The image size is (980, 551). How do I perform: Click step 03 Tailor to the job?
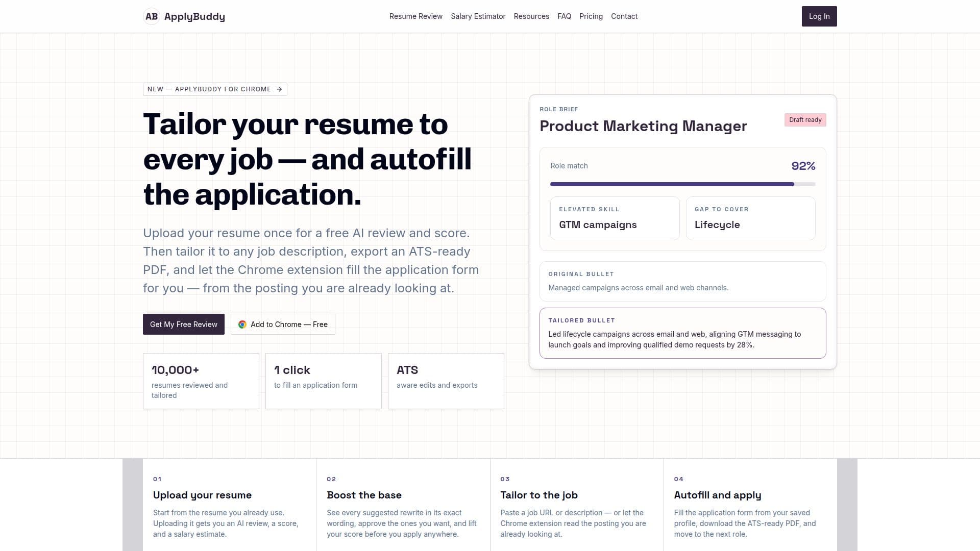[x=576, y=505]
